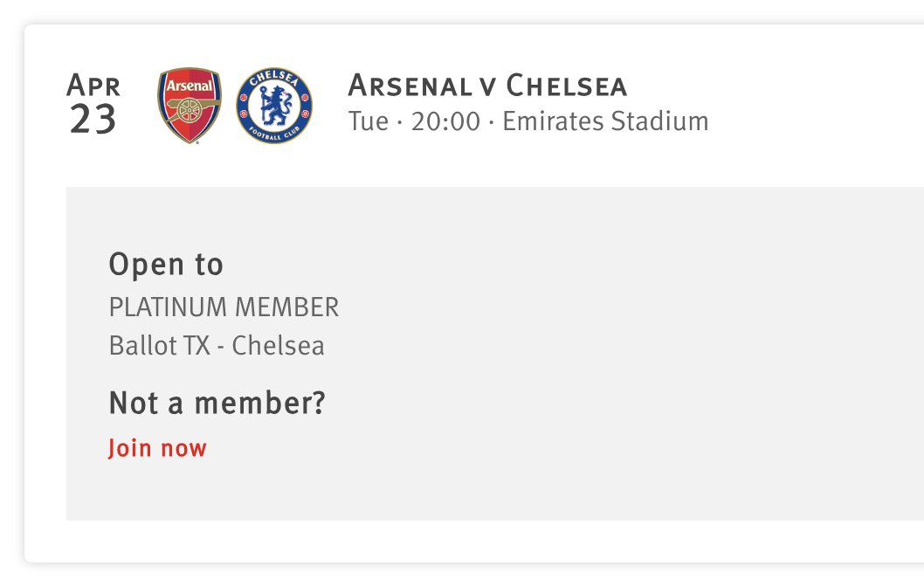Select the Ballot TX - Chelsea line
The image size is (924, 580).
(217, 345)
